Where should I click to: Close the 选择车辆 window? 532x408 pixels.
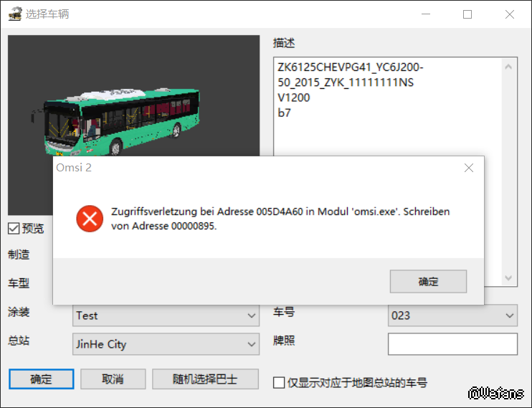tap(510, 14)
